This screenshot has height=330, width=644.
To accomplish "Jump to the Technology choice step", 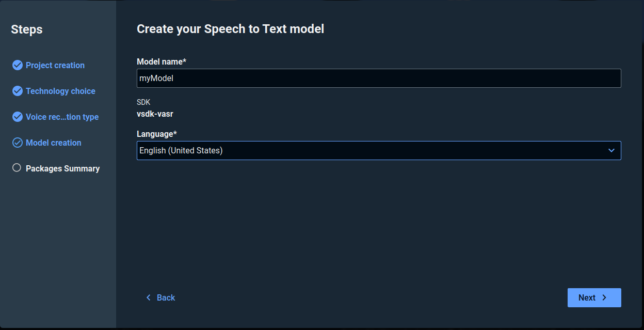I will (x=60, y=91).
